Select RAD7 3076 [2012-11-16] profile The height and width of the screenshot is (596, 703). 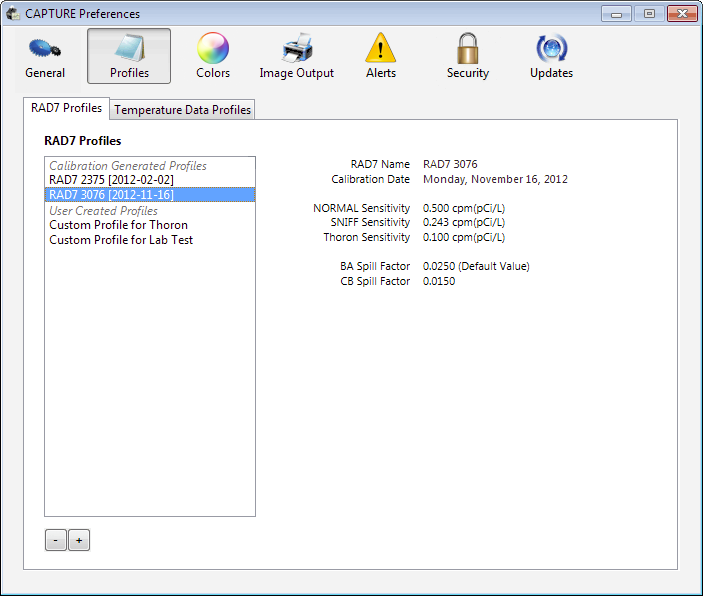150,195
